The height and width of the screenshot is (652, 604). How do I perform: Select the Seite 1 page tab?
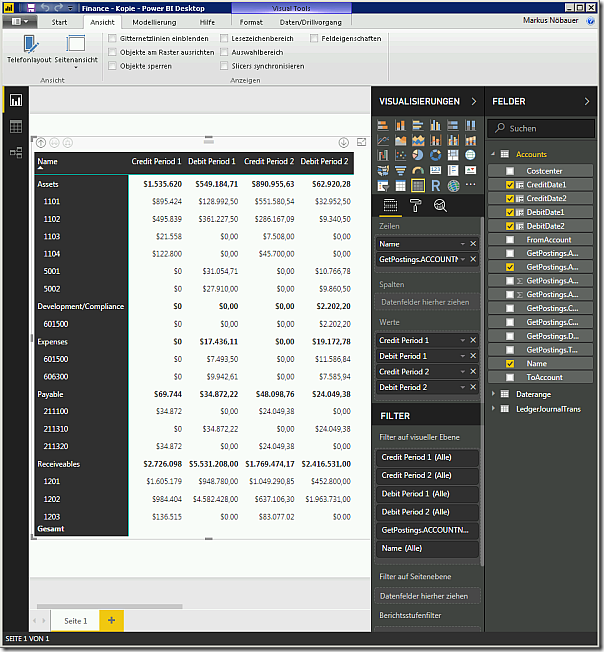tap(75, 621)
